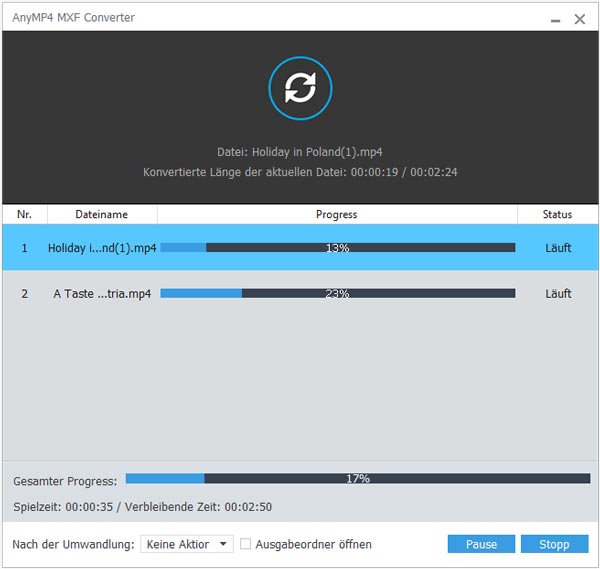The height and width of the screenshot is (569, 600).
Task: Click the Progress column header
Action: coord(337,214)
